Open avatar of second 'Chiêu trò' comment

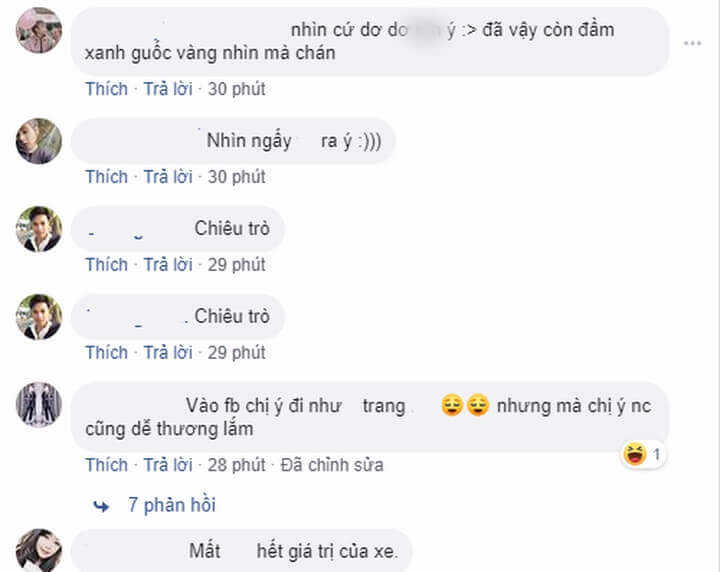click(39, 317)
